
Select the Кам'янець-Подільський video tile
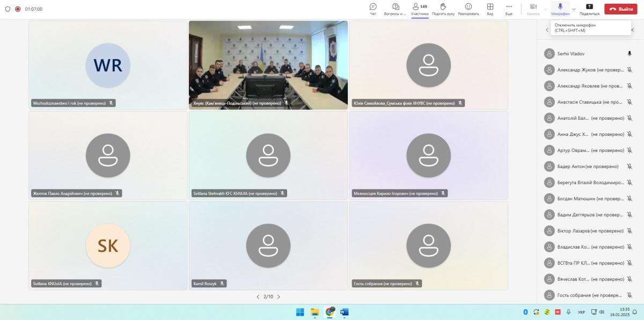(x=268, y=64)
